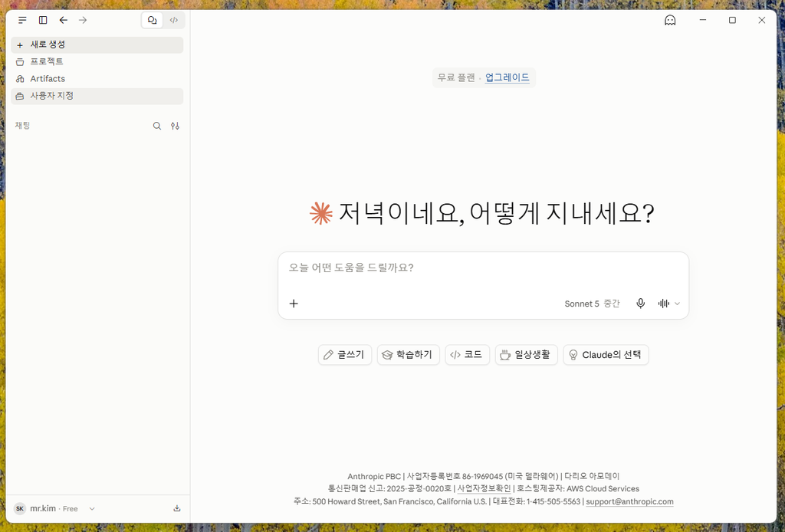
Task: Expand the voice mode options chevron
Action: pos(678,304)
